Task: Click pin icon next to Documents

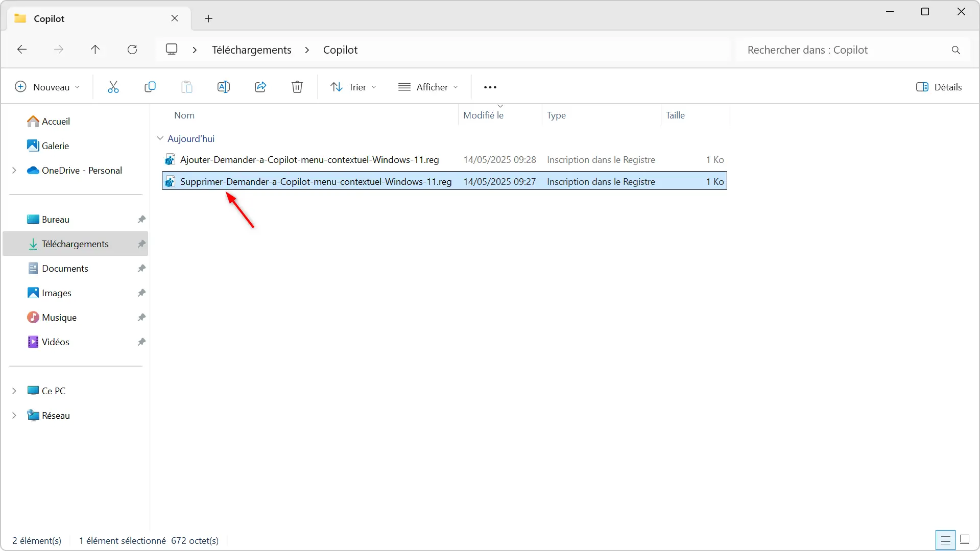Action: click(x=141, y=269)
